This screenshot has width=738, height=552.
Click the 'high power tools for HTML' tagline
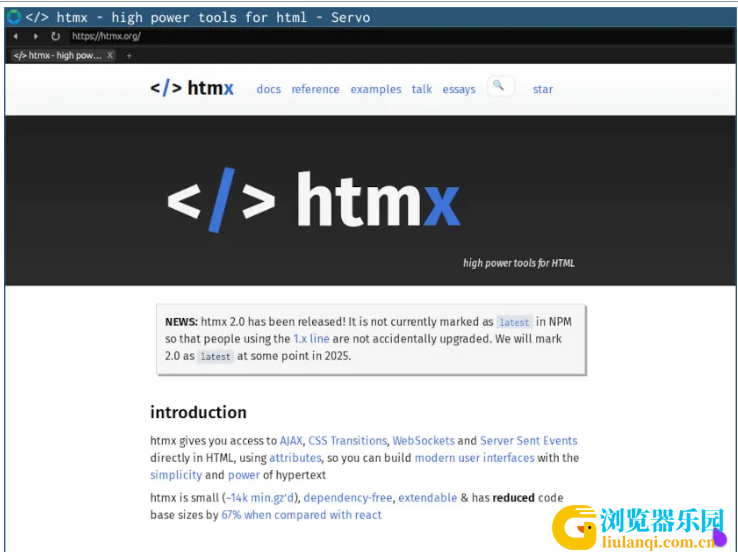pos(519,263)
